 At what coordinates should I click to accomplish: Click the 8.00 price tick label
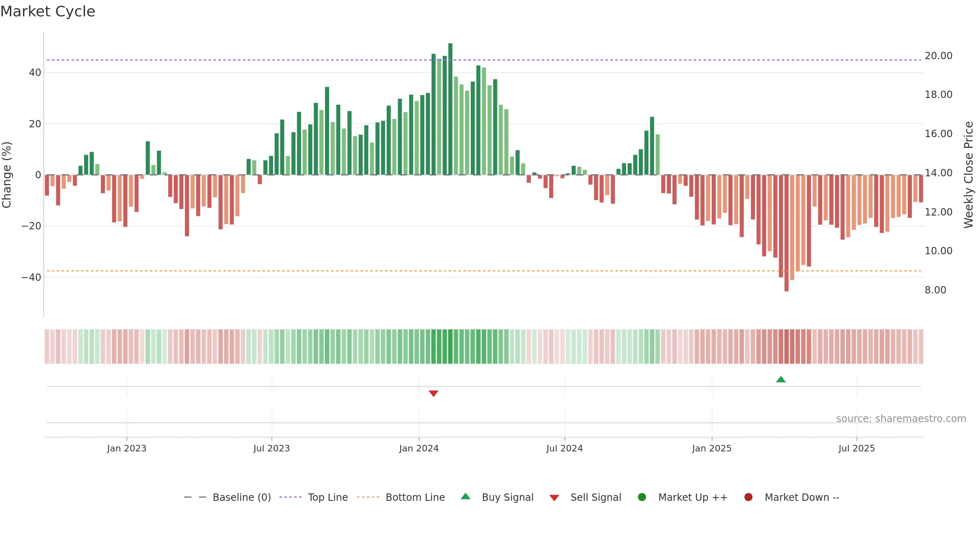(935, 290)
